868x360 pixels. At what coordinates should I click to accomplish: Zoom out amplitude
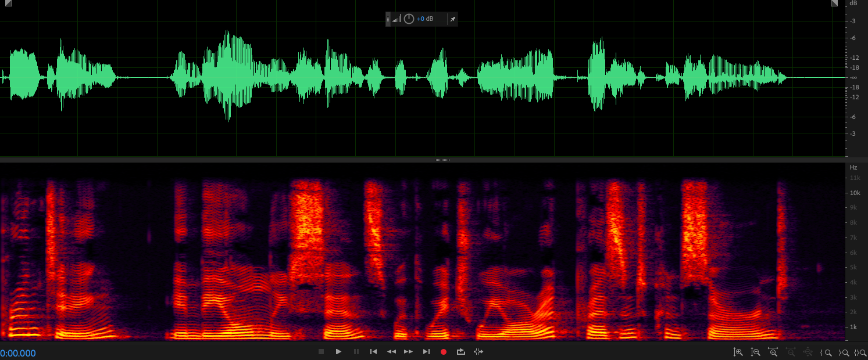click(x=756, y=352)
